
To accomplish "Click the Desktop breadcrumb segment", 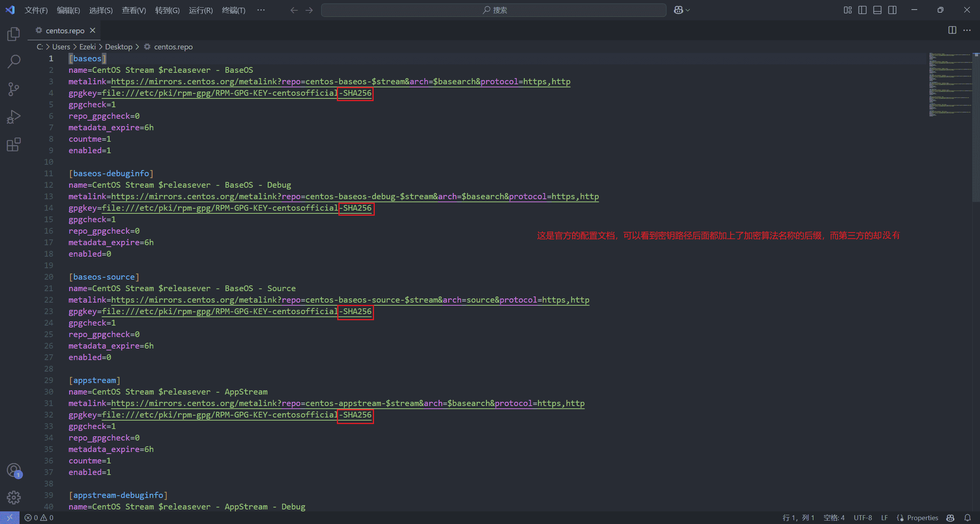I will click(x=119, y=47).
